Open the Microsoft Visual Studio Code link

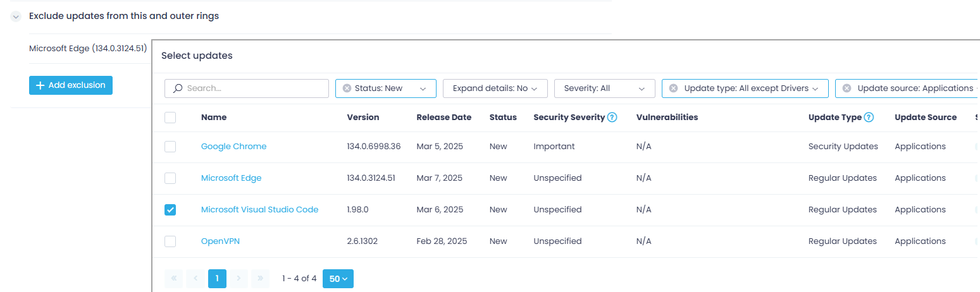[259, 210]
